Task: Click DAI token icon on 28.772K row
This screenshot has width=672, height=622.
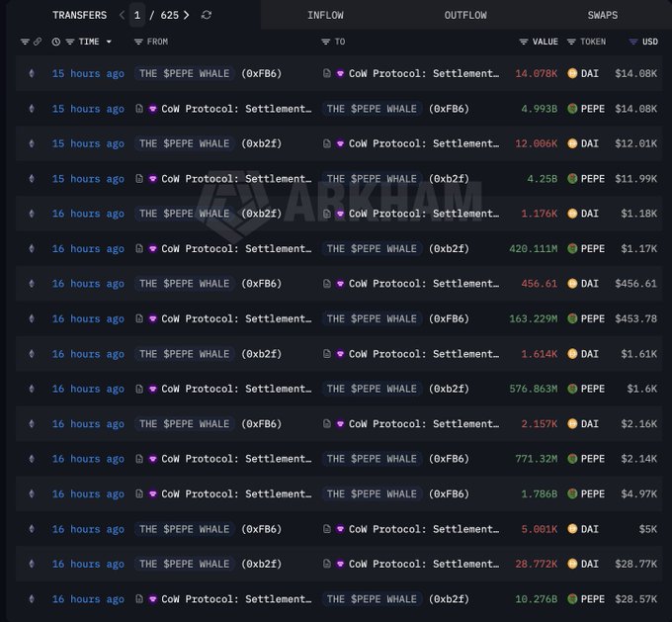Action: 572,564
